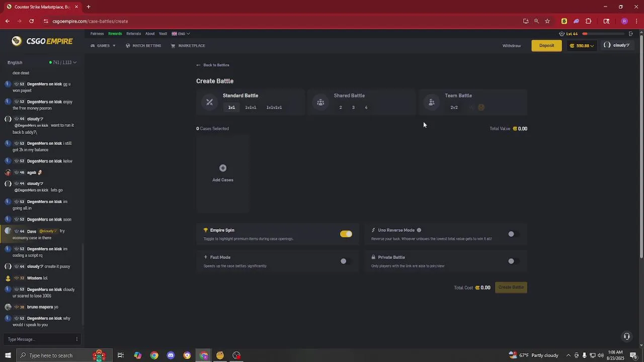Disable the Empire Spin toggle
This screenshot has height=362, width=644.
[346, 234]
